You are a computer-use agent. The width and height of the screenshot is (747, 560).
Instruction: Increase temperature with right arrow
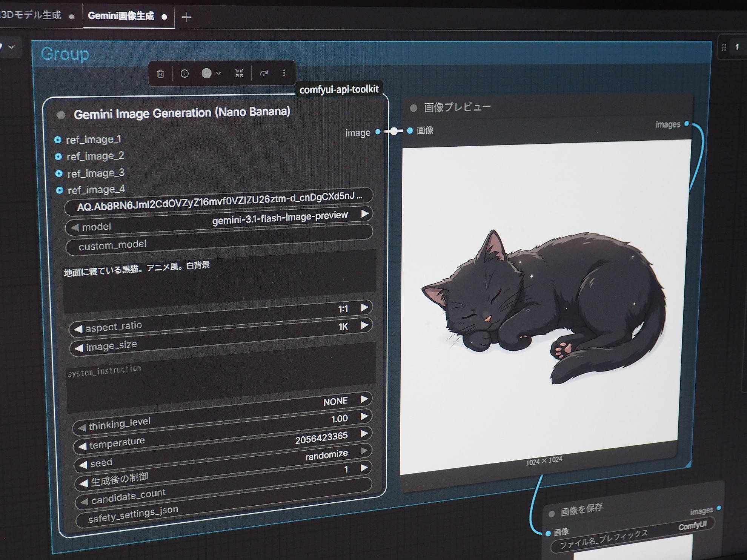[364, 416]
